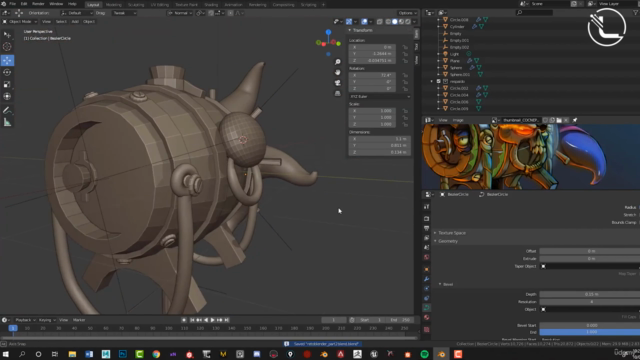Click the pan hand icon in the viewport
This screenshot has width=640, height=360.
click(x=338, y=72)
